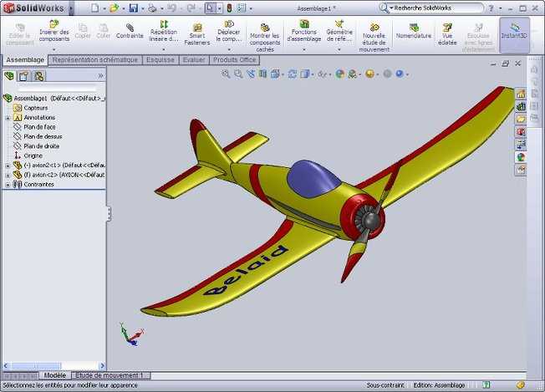Create a new document with the New icon

coord(95,8)
